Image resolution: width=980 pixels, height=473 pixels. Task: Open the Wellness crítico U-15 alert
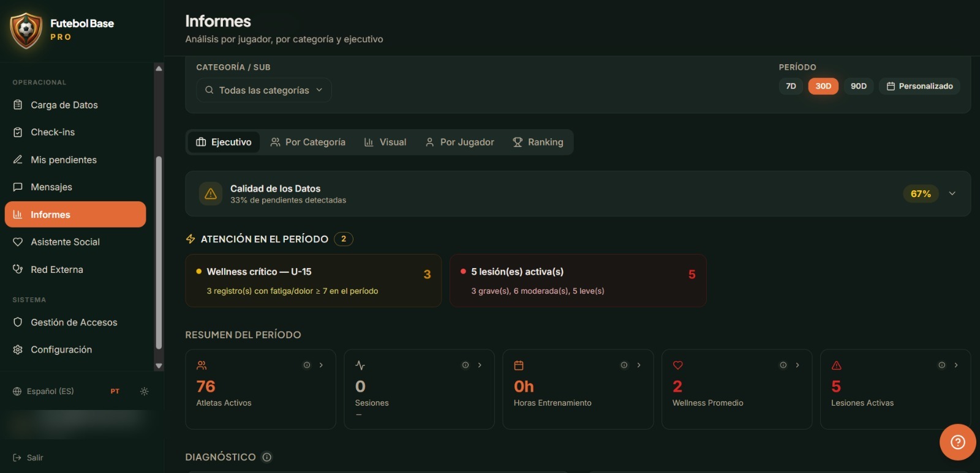point(313,281)
